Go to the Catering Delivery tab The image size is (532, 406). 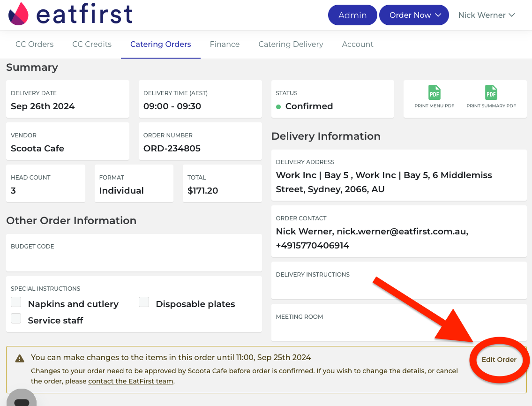click(x=291, y=44)
